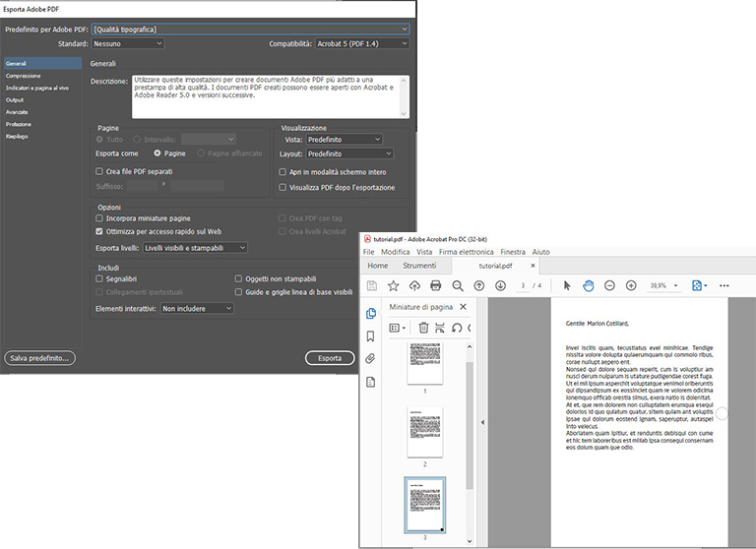Close the tutorial.pdf tab

click(533, 265)
